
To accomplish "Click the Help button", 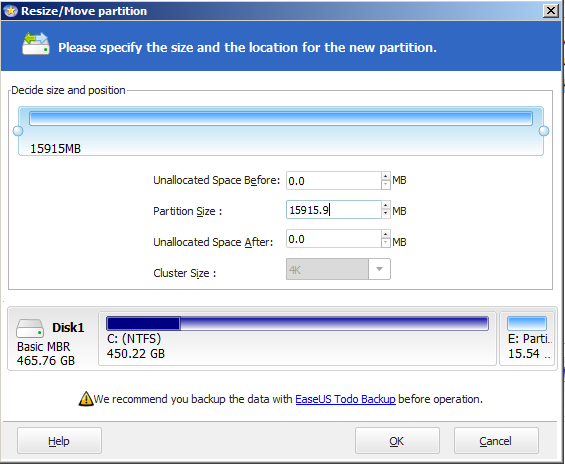I will tap(59, 441).
